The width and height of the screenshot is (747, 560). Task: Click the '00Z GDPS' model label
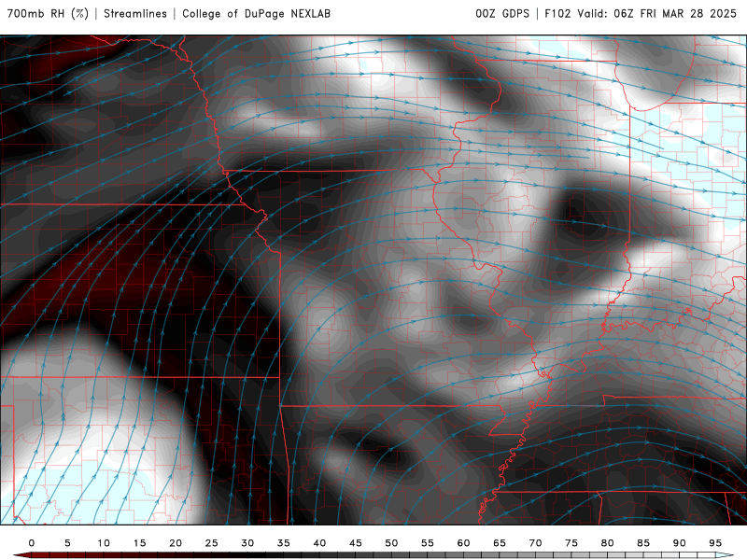point(502,14)
